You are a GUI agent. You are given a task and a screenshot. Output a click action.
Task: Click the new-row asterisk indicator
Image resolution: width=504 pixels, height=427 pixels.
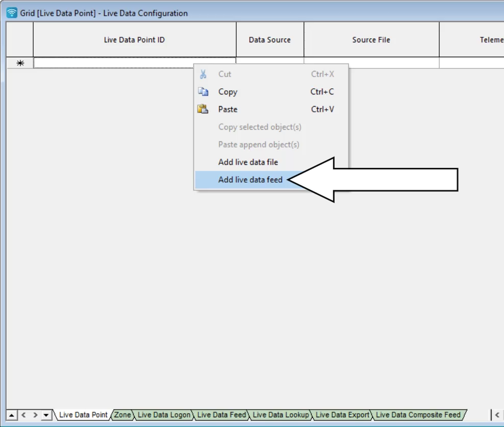(19, 62)
